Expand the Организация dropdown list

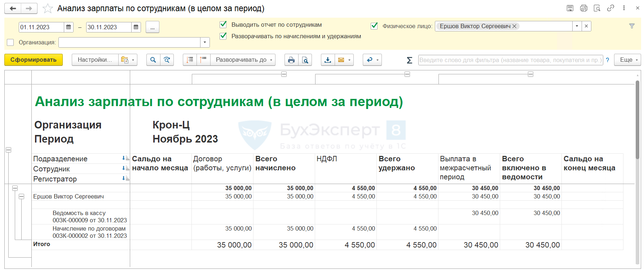[x=205, y=43]
